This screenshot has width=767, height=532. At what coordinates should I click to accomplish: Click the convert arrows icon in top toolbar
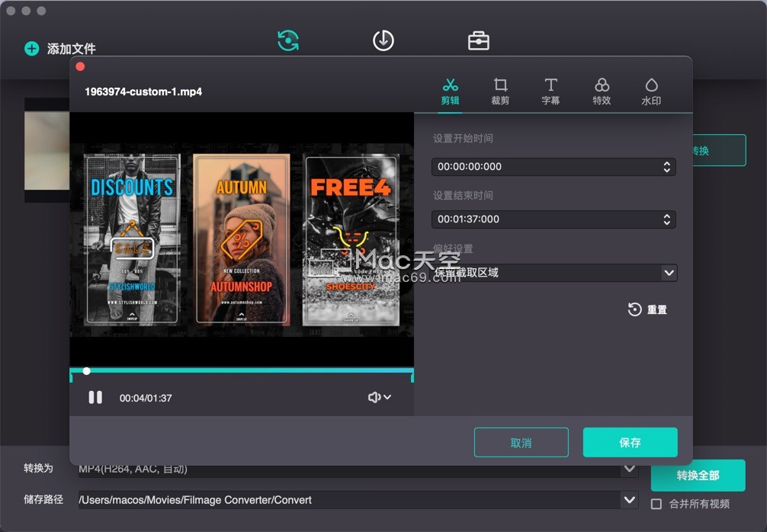coord(287,40)
